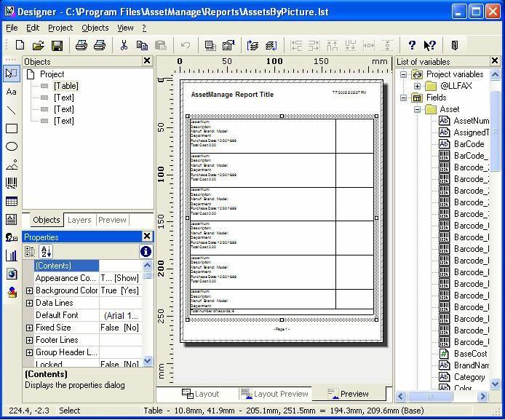Collapse the Project variables node

click(x=403, y=74)
